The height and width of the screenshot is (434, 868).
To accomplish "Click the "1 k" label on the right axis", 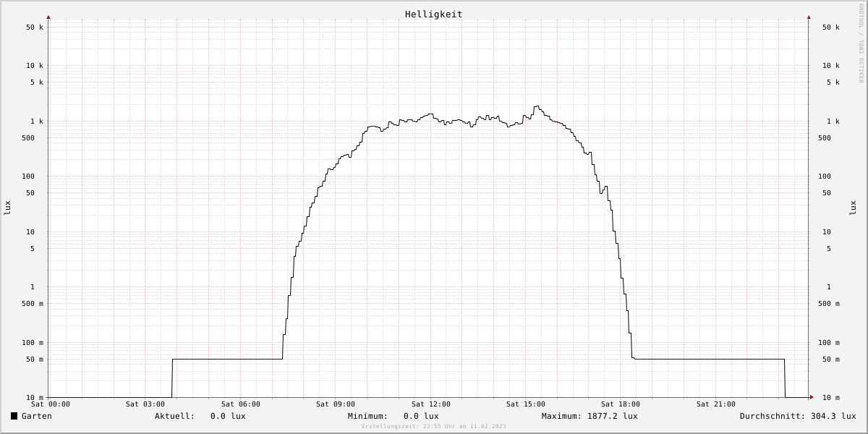I will (833, 122).
